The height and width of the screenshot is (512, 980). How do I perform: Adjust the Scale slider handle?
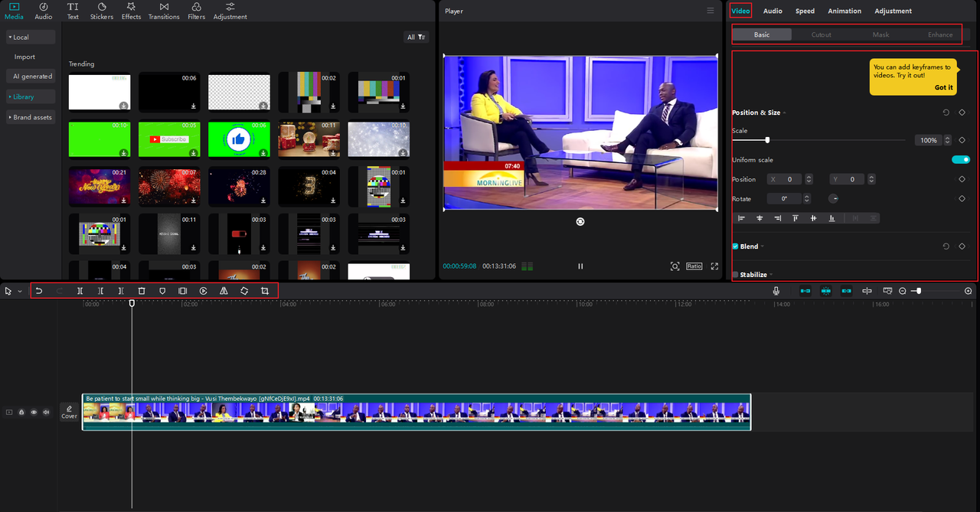click(x=767, y=140)
